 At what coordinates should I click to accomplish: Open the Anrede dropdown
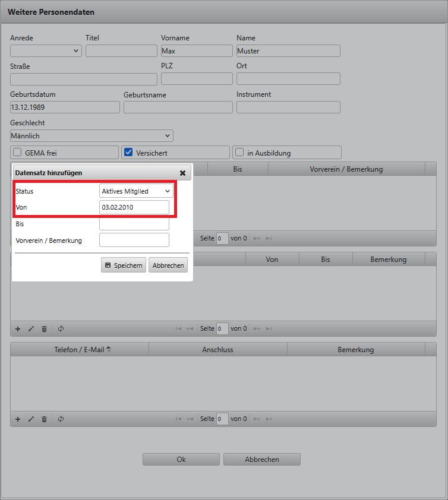(x=46, y=51)
